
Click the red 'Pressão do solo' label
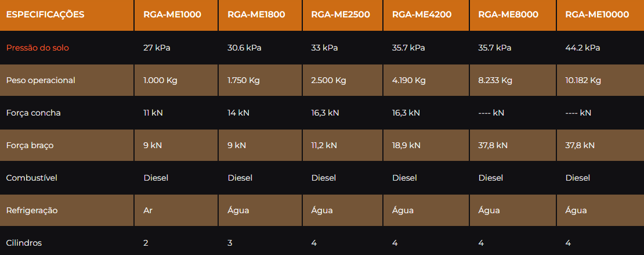click(37, 48)
